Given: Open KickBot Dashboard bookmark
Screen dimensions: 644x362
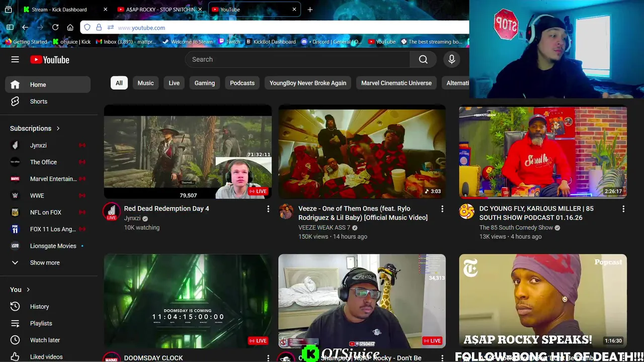Looking at the screenshot, I should (270, 42).
